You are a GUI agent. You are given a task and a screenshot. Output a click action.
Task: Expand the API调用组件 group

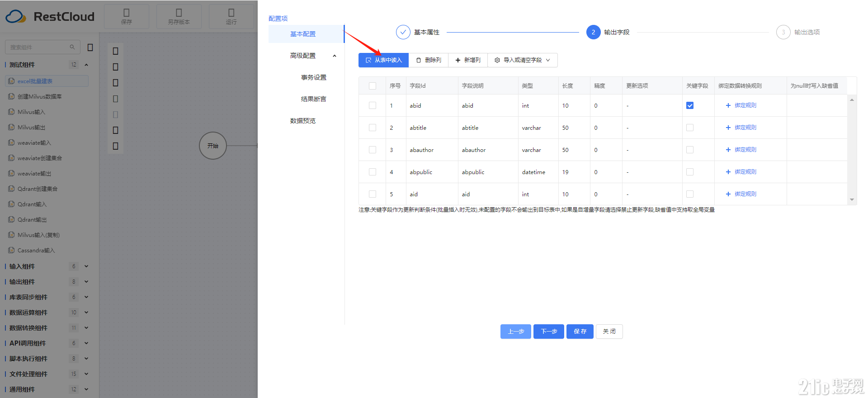pyautogui.click(x=86, y=343)
